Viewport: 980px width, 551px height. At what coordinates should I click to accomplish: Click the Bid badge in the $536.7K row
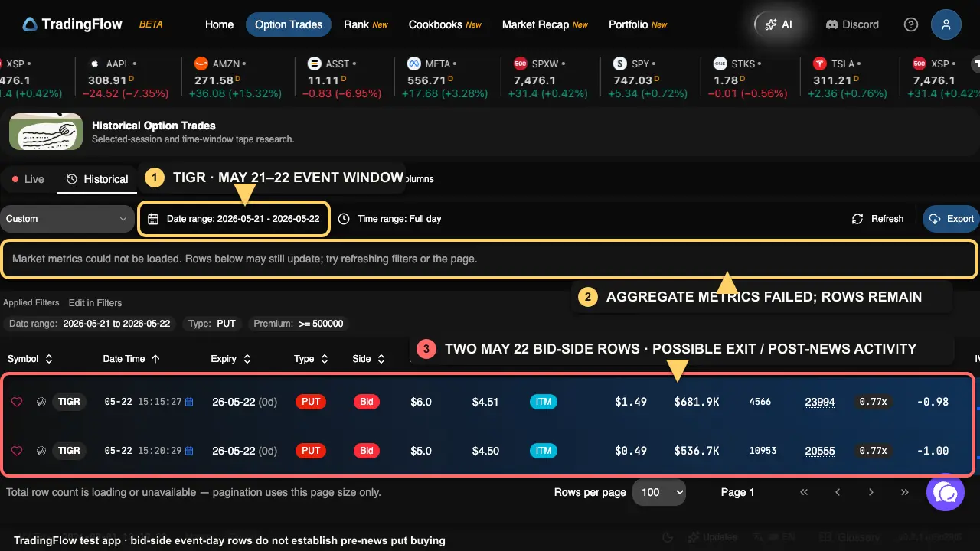(367, 451)
